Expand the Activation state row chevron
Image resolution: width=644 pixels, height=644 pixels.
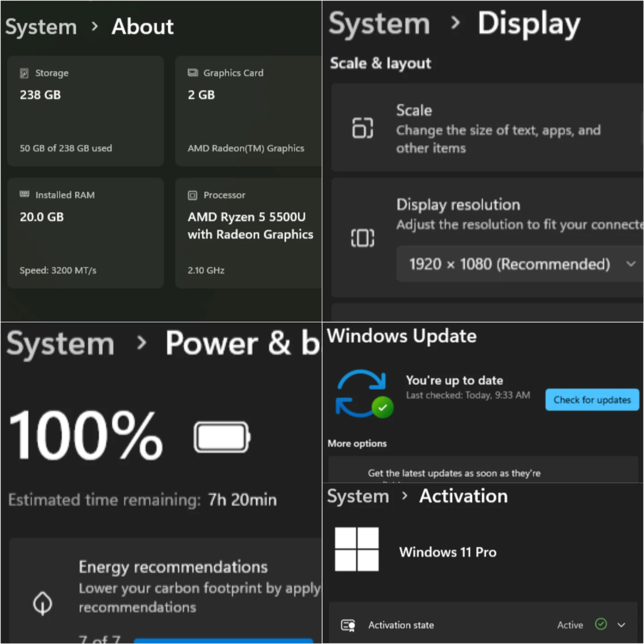pos(622,625)
